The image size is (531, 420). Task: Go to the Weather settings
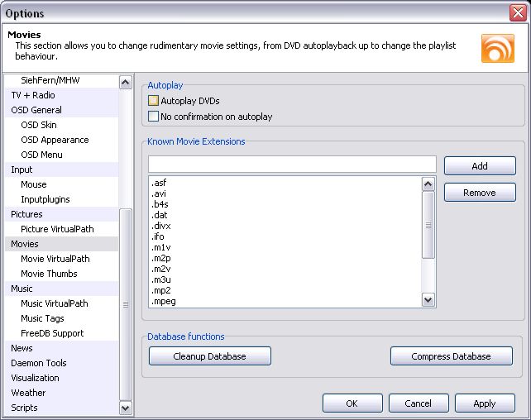click(28, 393)
